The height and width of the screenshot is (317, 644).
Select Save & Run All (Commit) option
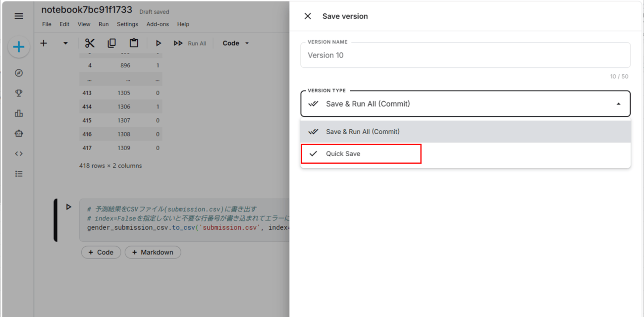coord(465,132)
